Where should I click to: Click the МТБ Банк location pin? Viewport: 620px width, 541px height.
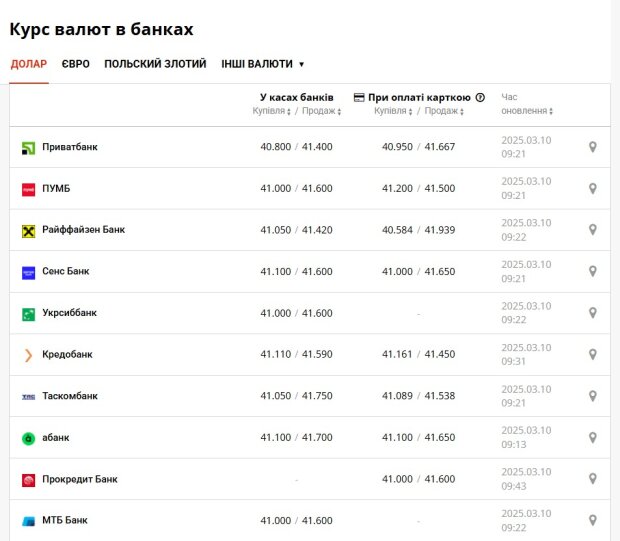point(592,520)
